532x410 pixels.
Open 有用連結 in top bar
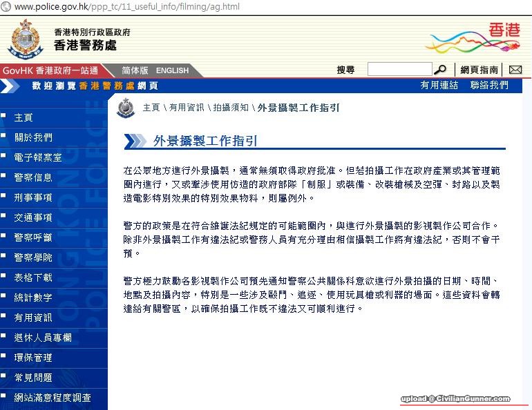(x=439, y=85)
